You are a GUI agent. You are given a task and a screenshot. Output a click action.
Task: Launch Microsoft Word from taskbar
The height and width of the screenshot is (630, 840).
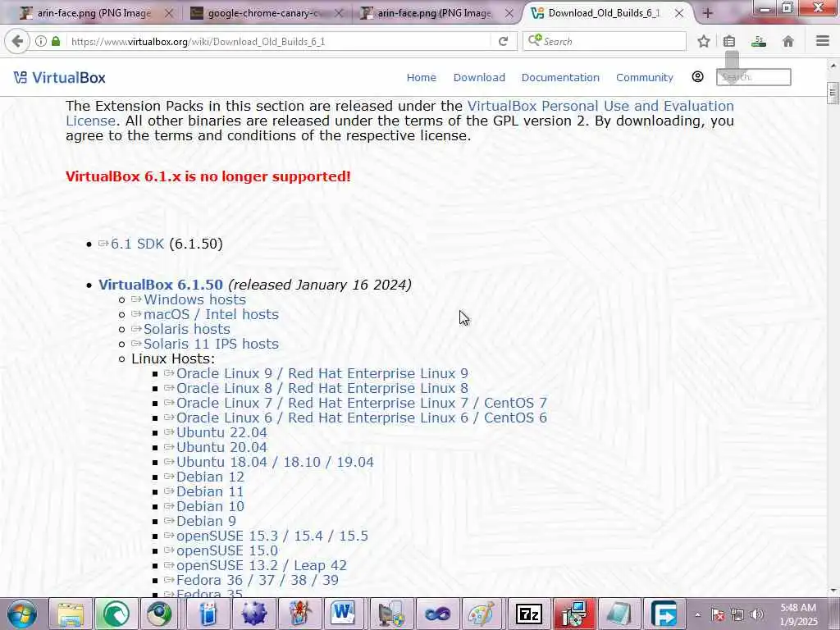(x=343, y=614)
